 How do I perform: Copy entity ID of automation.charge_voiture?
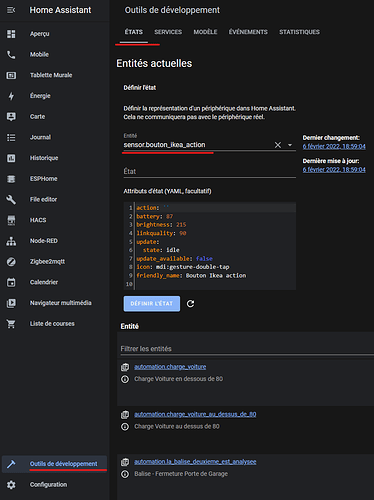tap(125, 367)
